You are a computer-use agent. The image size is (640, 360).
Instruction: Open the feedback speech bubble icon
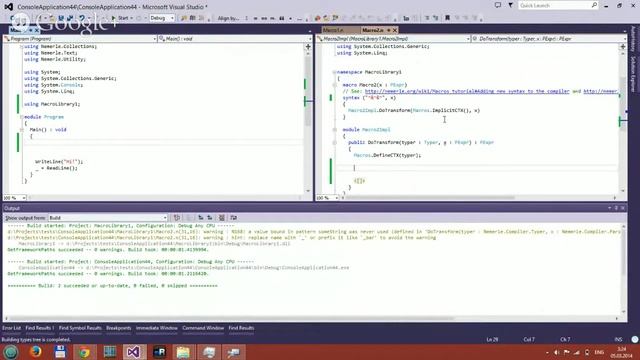coord(498,5)
